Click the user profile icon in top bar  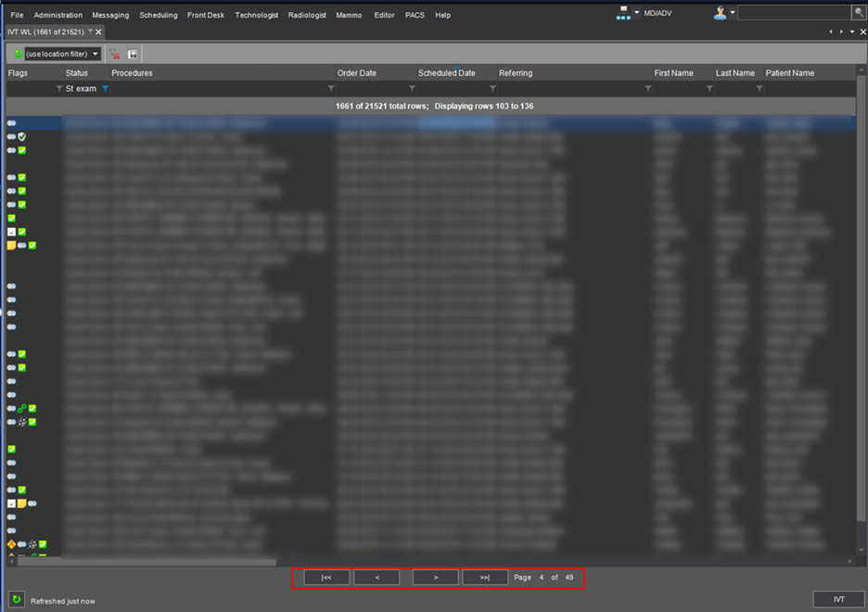click(x=720, y=13)
